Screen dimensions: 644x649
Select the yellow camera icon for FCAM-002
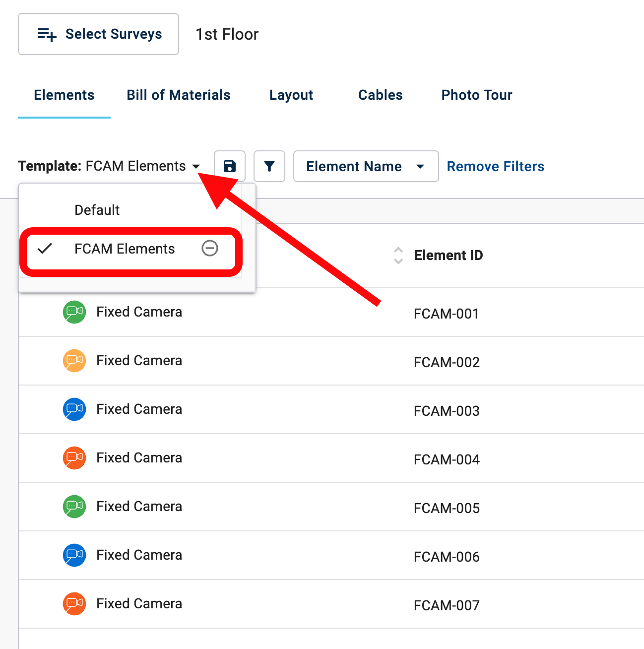[x=74, y=361]
